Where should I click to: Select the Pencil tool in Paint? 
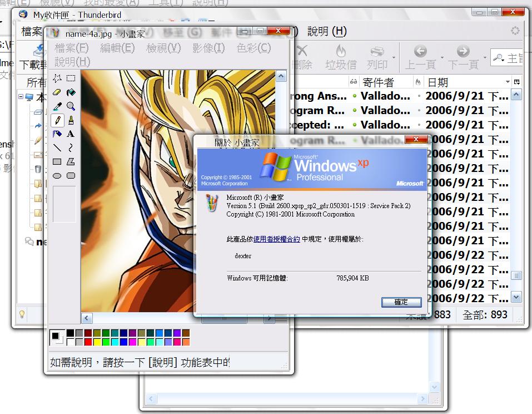click(57, 120)
